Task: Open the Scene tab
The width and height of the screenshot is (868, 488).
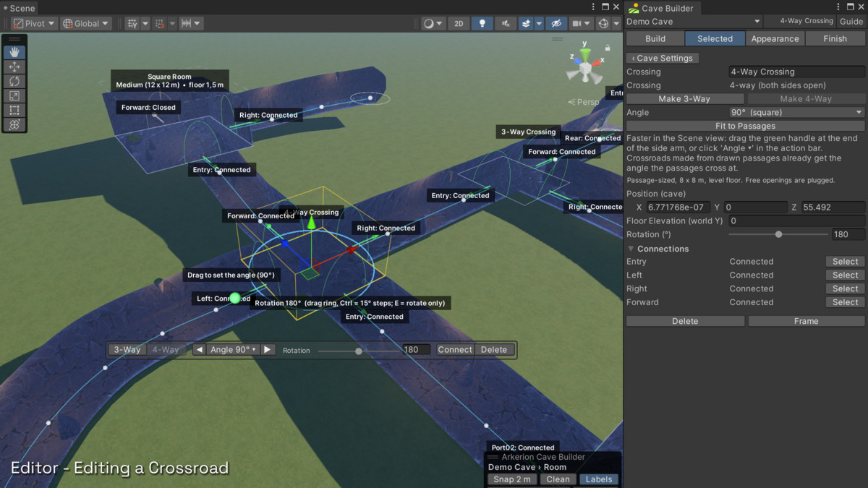Action: [x=20, y=8]
